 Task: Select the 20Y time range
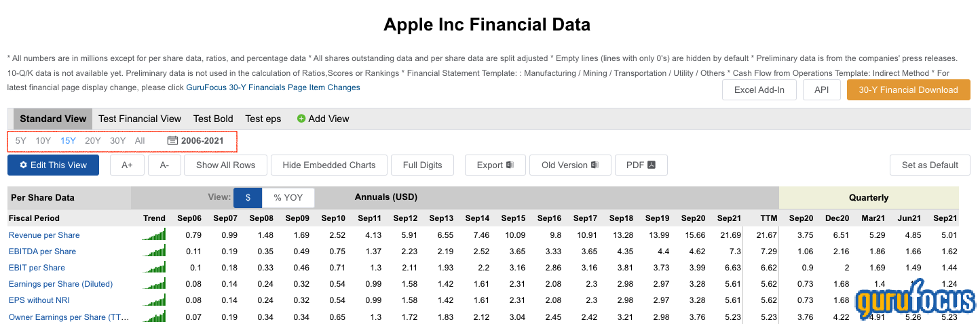click(93, 141)
